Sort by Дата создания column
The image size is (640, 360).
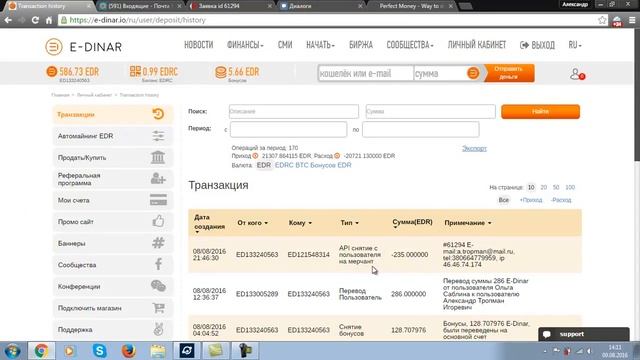coord(209,223)
